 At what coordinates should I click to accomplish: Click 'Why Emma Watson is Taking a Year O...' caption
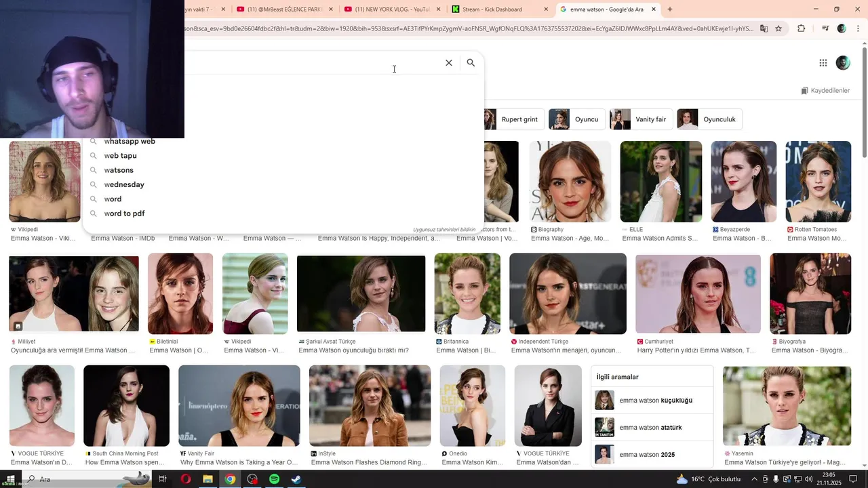[239, 463]
